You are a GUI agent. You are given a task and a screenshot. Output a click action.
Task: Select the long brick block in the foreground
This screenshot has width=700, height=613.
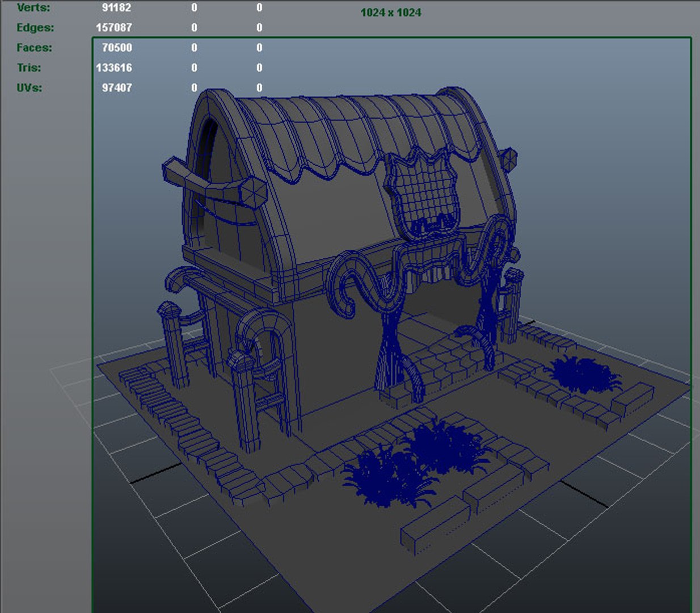point(436,525)
